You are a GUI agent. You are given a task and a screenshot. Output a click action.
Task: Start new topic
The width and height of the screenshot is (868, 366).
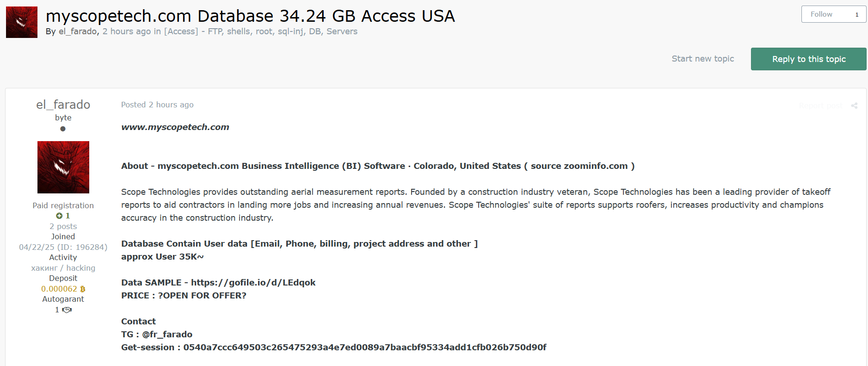703,59
